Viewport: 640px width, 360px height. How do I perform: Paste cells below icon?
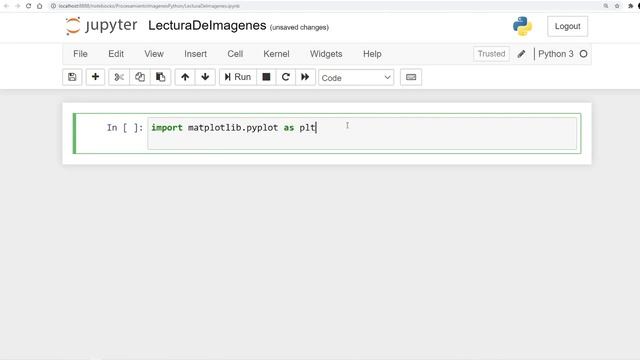(x=160, y=77)
